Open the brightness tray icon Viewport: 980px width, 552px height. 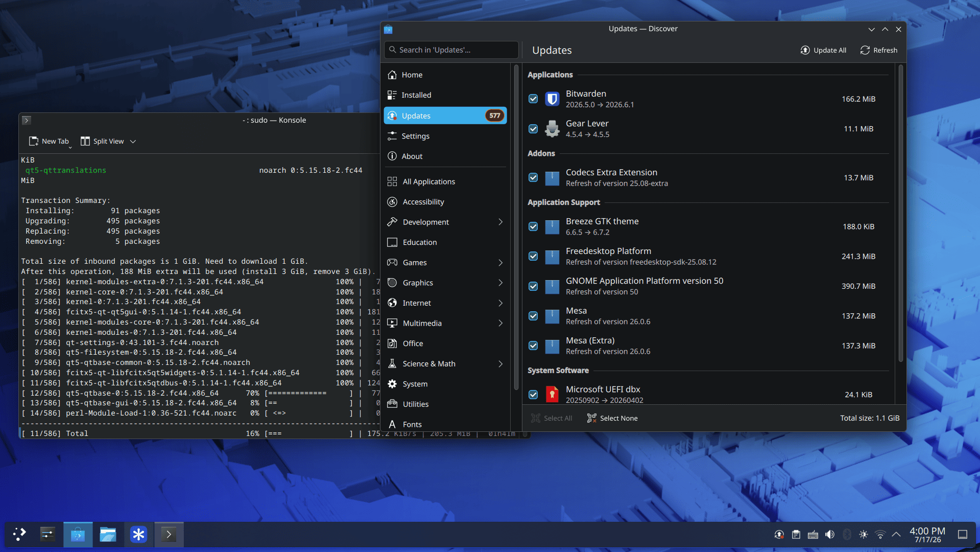(x=863, y=535)
